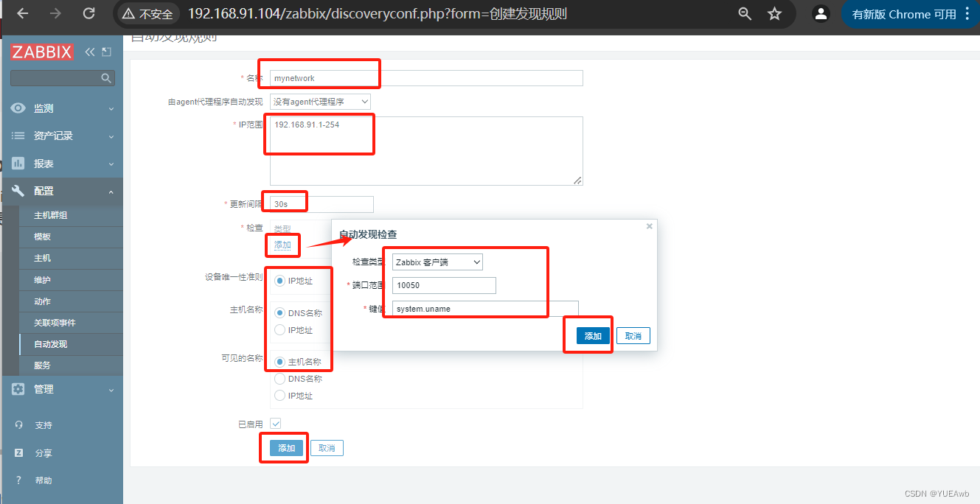Select IP地址 radio under 可见的名称
Screen dimensions: 980x504
pos(279,396)
